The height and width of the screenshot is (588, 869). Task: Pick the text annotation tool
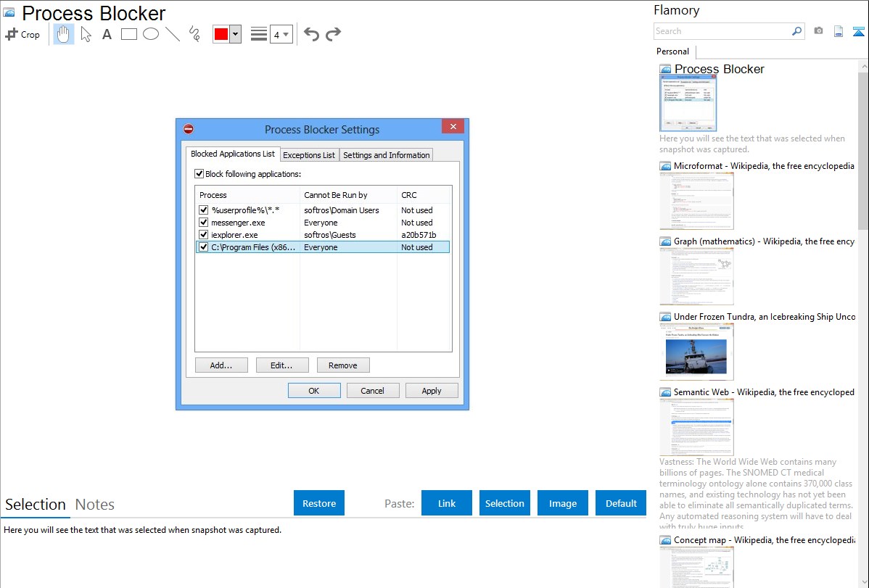point(107,34)
